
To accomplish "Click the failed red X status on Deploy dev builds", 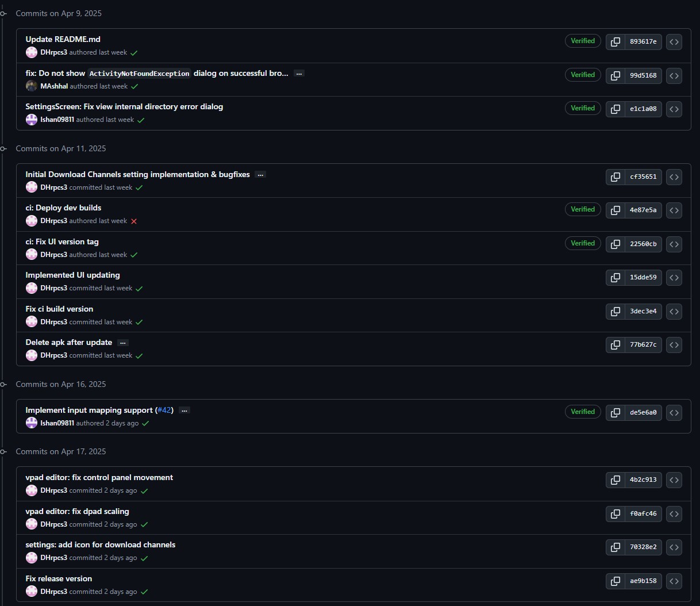I will [134, 221].
